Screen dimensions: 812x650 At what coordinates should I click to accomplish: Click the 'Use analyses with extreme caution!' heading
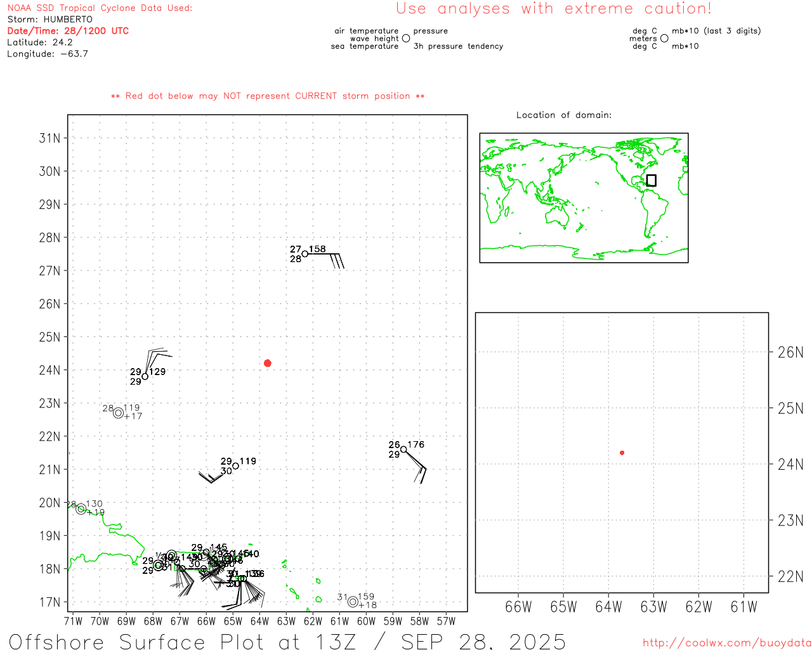(x=554, y=8)
